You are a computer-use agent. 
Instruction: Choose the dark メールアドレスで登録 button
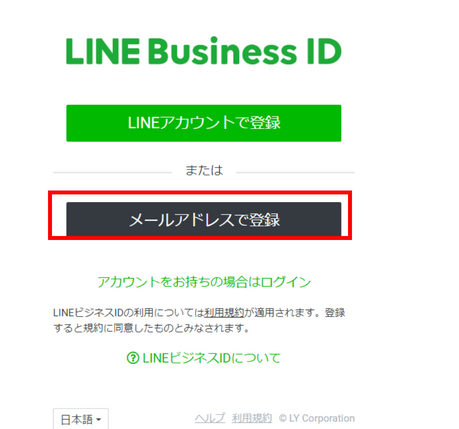[x=204, y=219]
